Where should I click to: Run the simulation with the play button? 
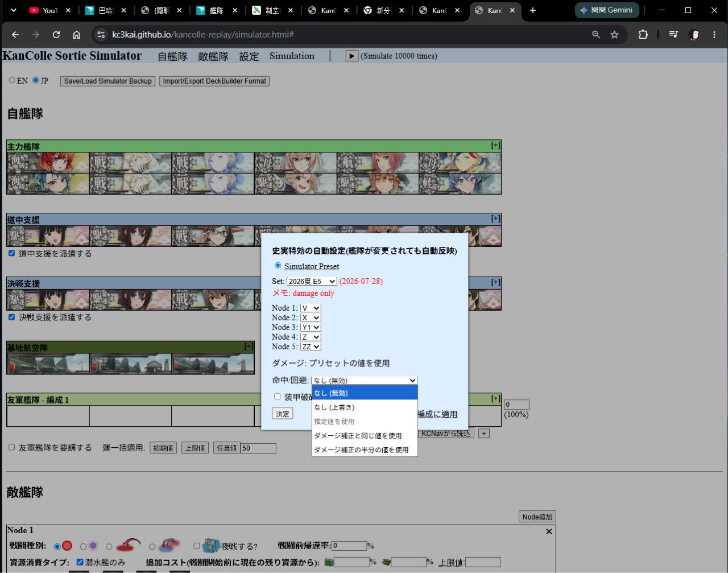tap(352, 56)
